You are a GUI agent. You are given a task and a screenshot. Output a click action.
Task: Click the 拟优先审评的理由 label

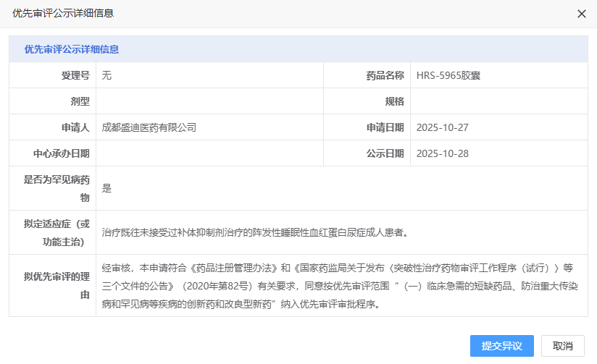(x=57, y=285)
